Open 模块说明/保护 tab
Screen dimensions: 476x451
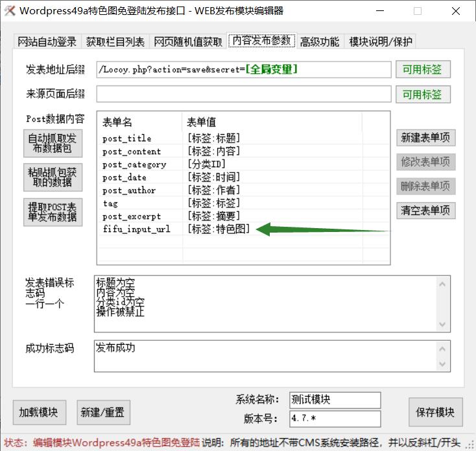coord(381,41)
